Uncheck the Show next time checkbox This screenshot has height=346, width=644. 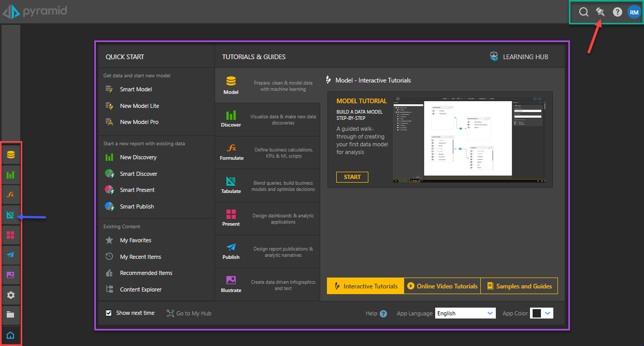[x=109, y=313]
